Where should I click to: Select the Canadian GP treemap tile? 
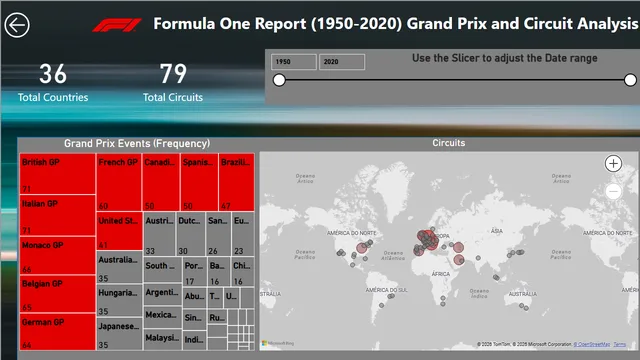click(x=161, y=182)
